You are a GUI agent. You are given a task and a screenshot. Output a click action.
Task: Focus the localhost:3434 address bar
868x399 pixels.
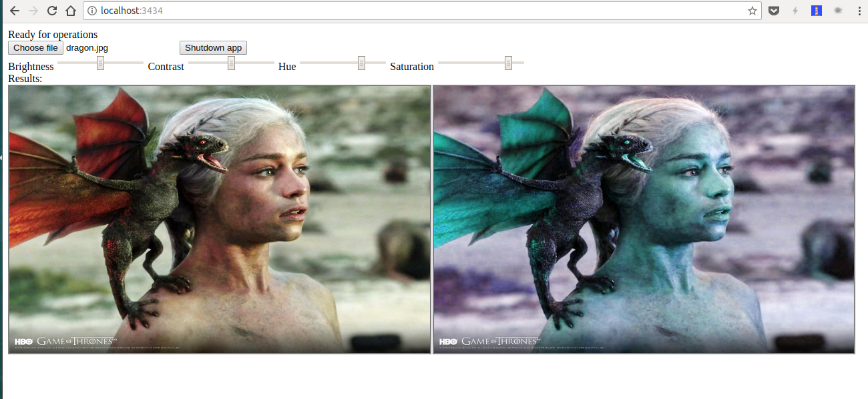click(421, 11)
